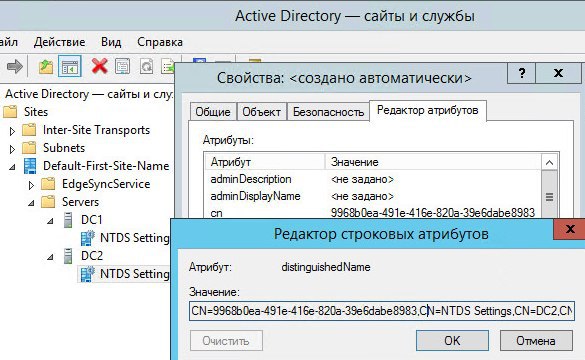Click the help question mark button
The width and height of the screenshot is (585, 360).
click(x=522, y=73)
